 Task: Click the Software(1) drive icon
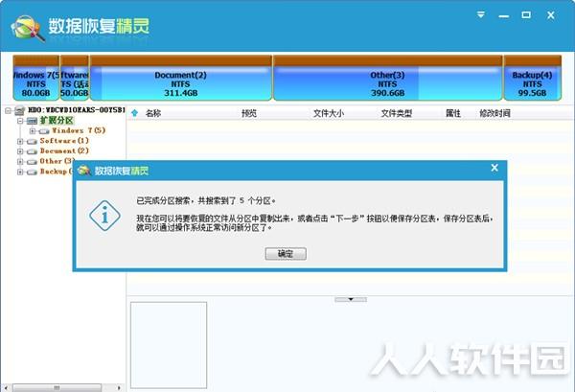33,141
